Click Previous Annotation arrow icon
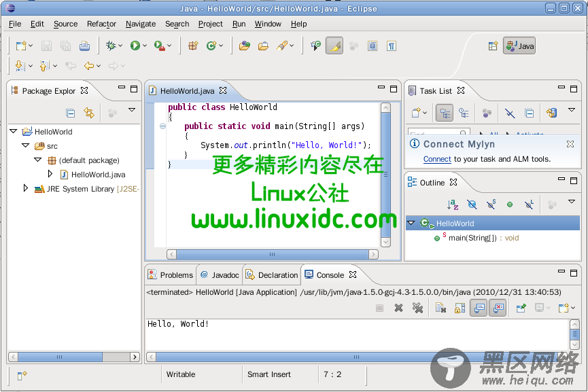 click(44, 66)
